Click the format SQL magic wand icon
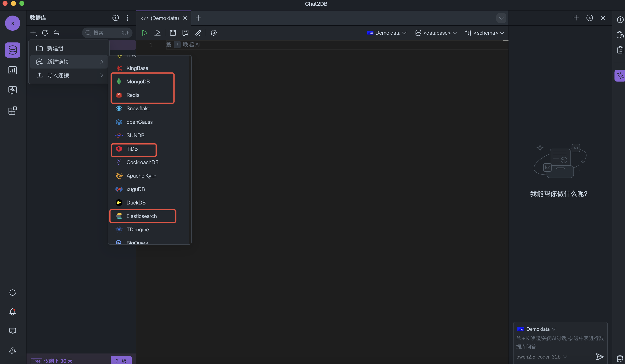This screenshot has width=625, height=364. 198,33
